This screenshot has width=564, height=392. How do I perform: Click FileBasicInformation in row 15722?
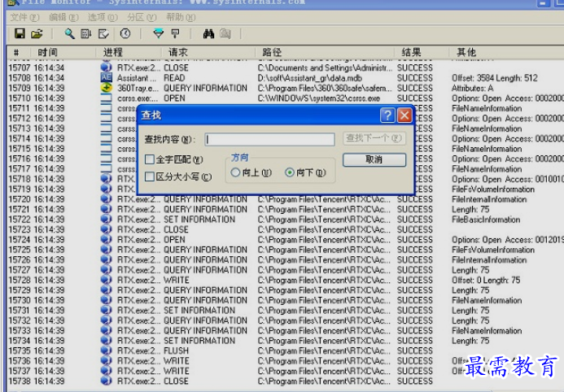[486, 219]
